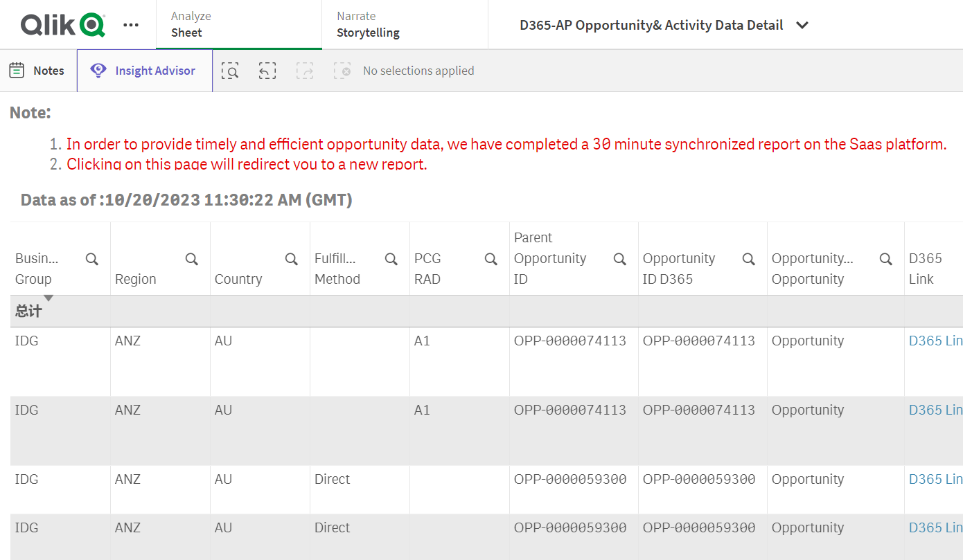Search the Parent Opportunity ID column
Screen dimensions: 963x560
pyautogui.click(x=619, y=259)
